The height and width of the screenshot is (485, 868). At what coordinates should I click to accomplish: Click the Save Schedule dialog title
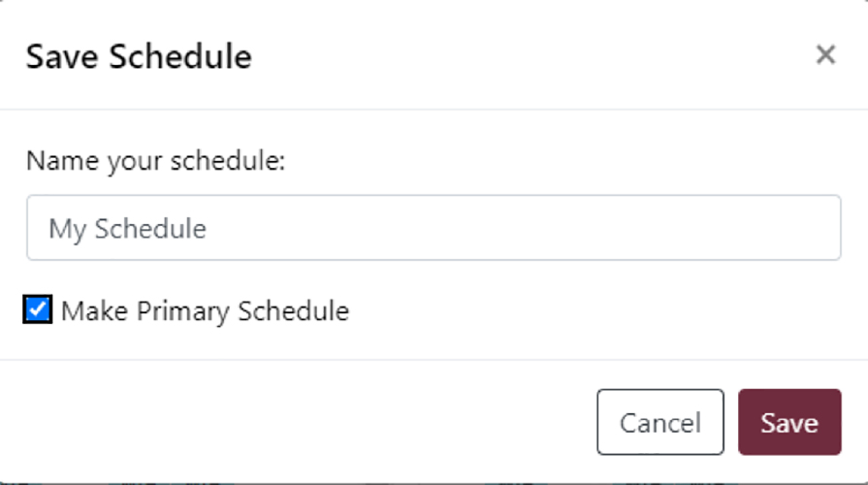(x=139, y=56)
